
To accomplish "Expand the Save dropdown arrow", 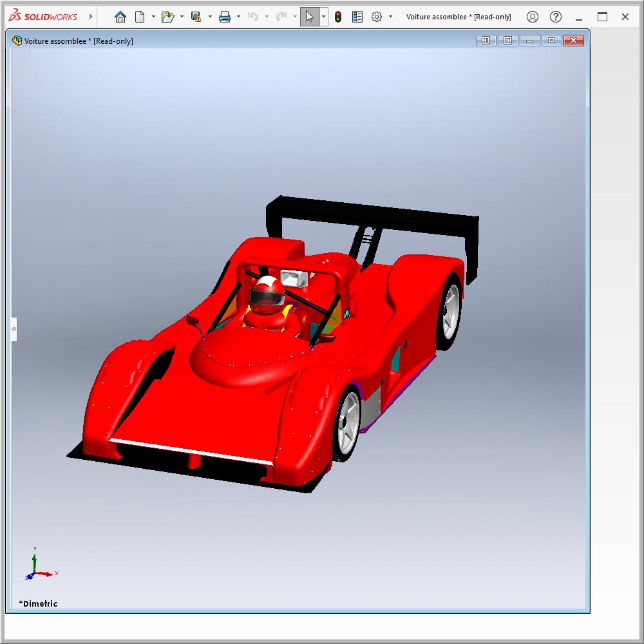I will tap(210, 17).
